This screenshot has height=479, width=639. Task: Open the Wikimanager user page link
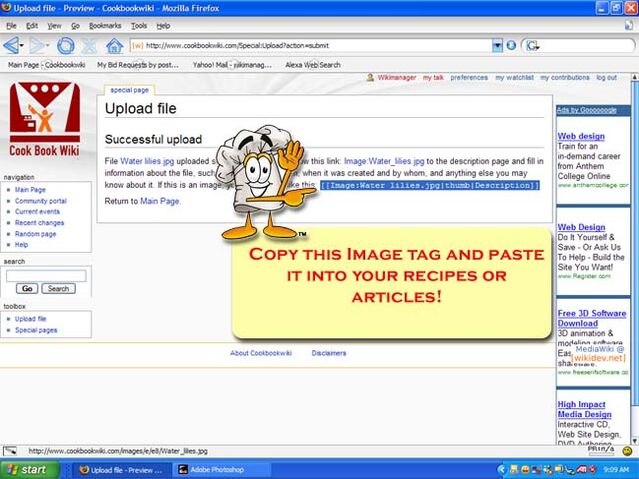point(397,77)
